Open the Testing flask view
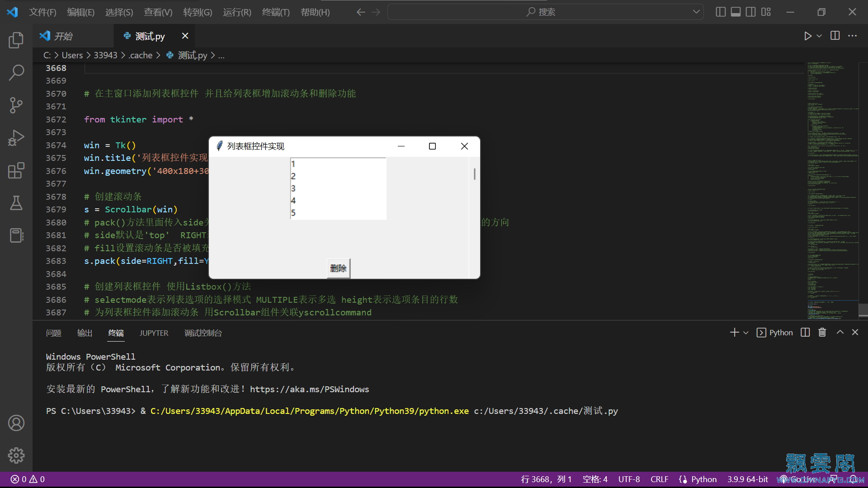868x488 pixels. [16, 203]
